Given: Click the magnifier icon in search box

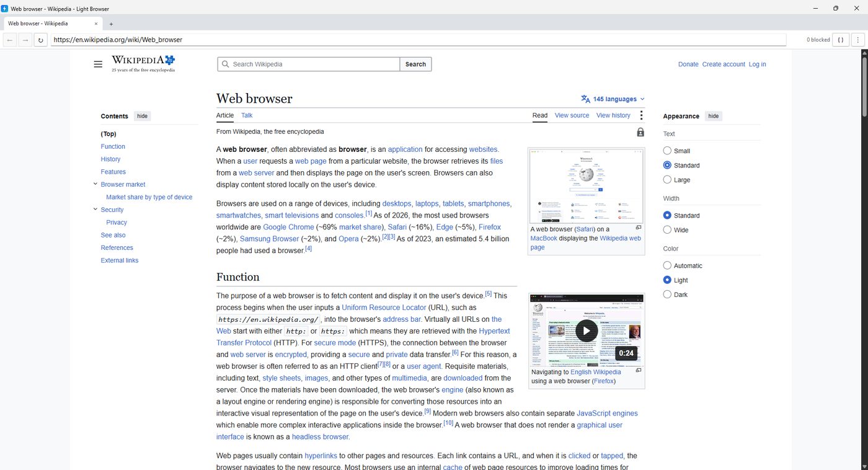Looking at the screenshot, I should (x=226, y=64).
